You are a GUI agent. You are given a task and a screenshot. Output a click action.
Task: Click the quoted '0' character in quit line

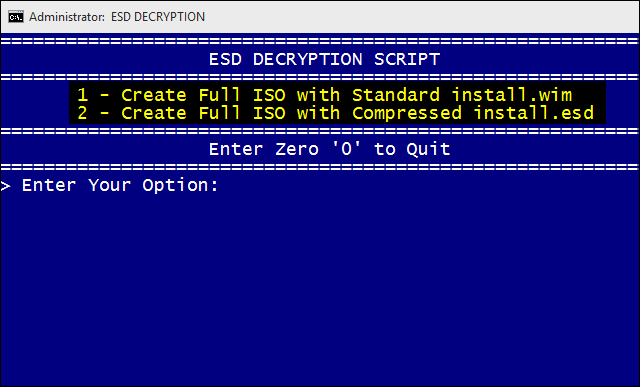click(x=346, y=149)
